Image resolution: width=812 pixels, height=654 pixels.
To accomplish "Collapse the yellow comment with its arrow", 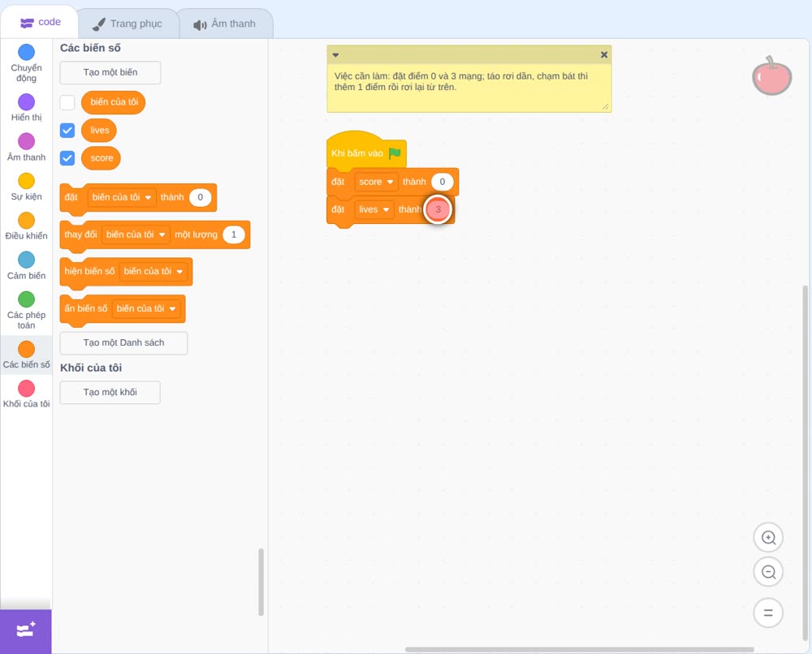I will (335, 55).
